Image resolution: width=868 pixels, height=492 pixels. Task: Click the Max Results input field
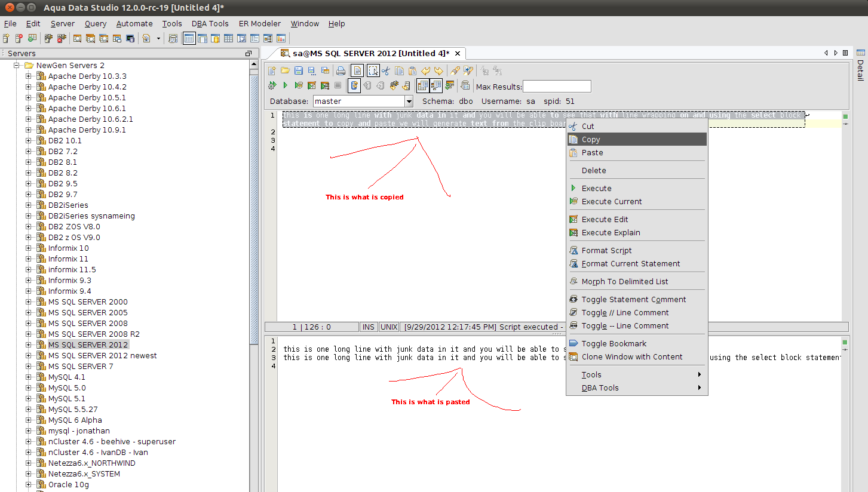(557, 87)
